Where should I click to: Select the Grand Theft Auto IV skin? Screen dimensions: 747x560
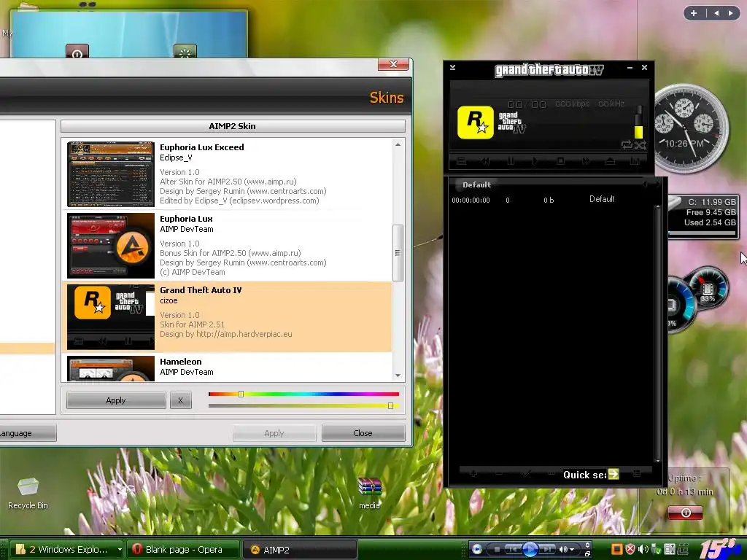pyautogui.click(x=227, y=316)
